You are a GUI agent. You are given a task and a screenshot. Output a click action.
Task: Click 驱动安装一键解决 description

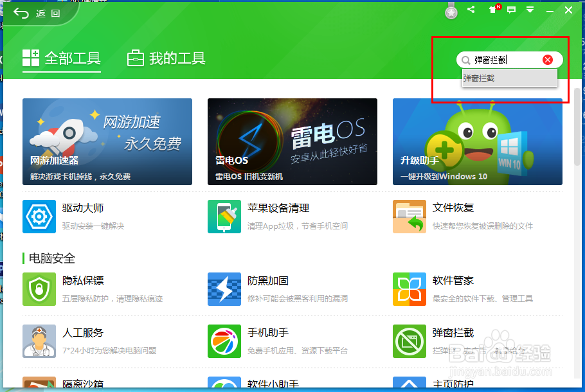93,226
